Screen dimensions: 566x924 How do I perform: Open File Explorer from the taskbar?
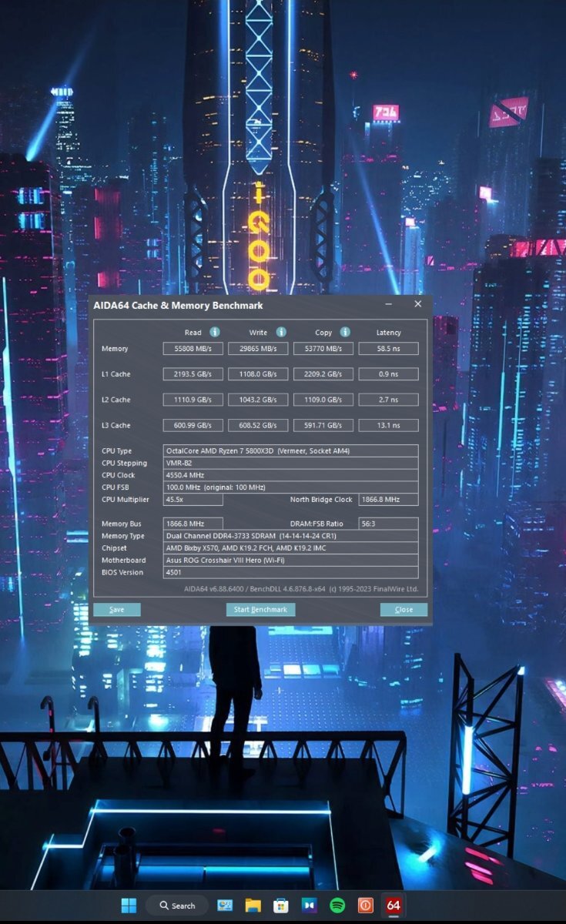point(253,906)
